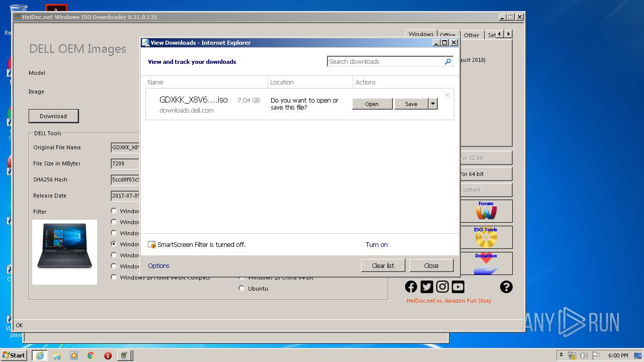The width and height of the screenshot is (644, 362).
Task: Select the Ubuntu radio button
Action: pos(242,289)
